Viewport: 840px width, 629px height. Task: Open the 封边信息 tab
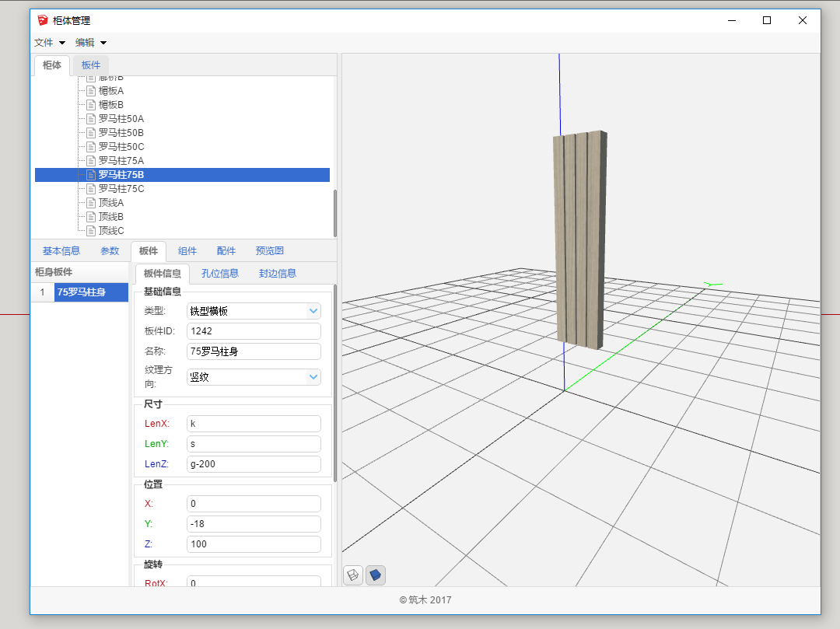pos(278,274)
